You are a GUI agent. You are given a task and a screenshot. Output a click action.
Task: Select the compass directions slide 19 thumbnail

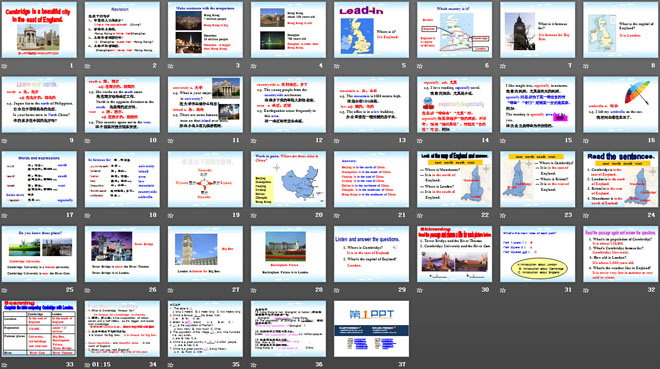pos(205,179)
